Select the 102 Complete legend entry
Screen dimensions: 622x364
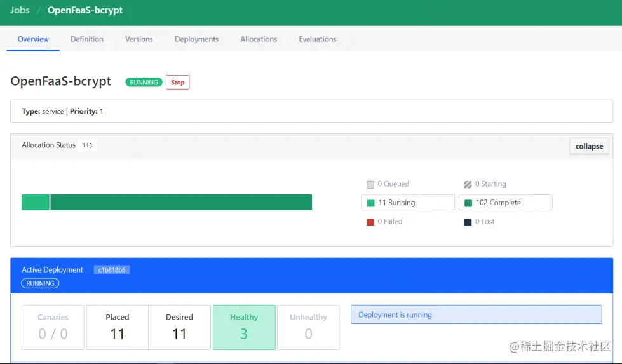[505, 202]
